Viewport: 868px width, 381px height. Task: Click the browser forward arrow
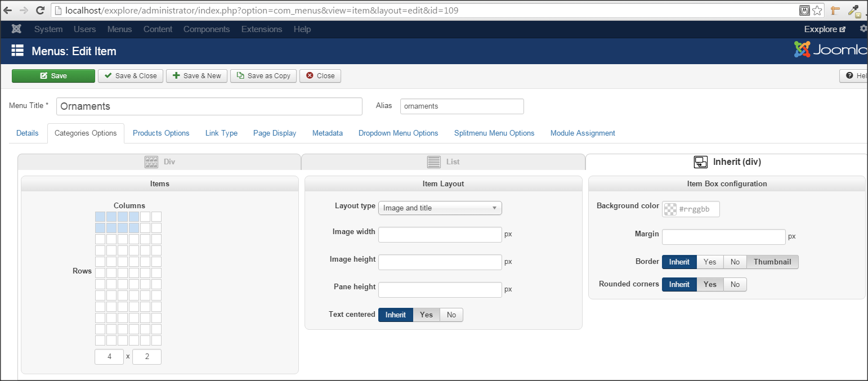[24, 10]
